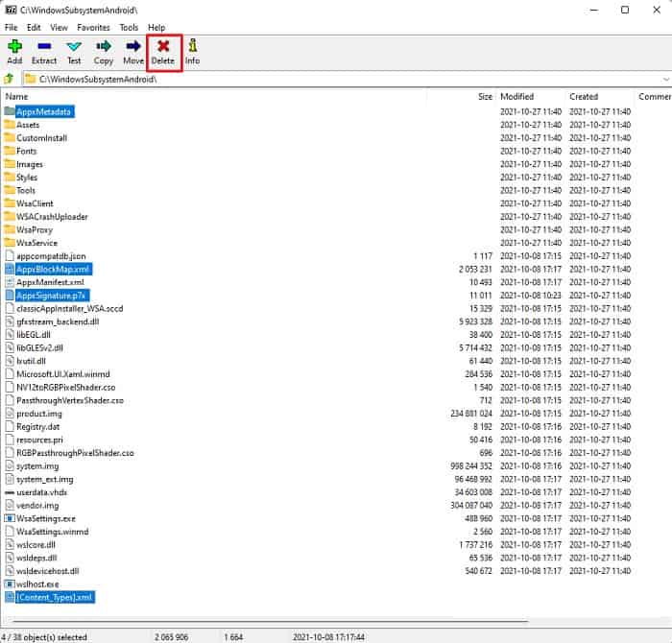Select the WsaClient folder

(35, 203)
